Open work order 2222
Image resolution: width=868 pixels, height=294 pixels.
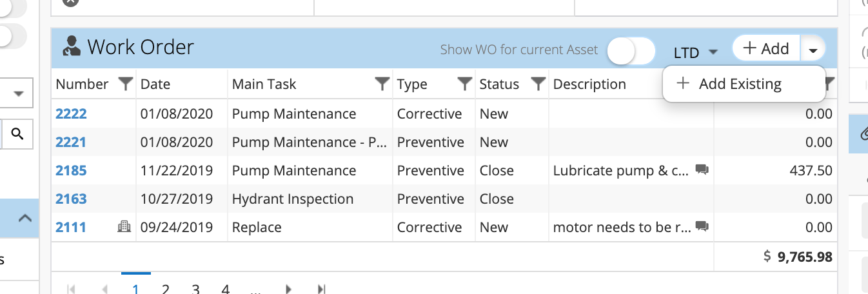coord(71,114)
